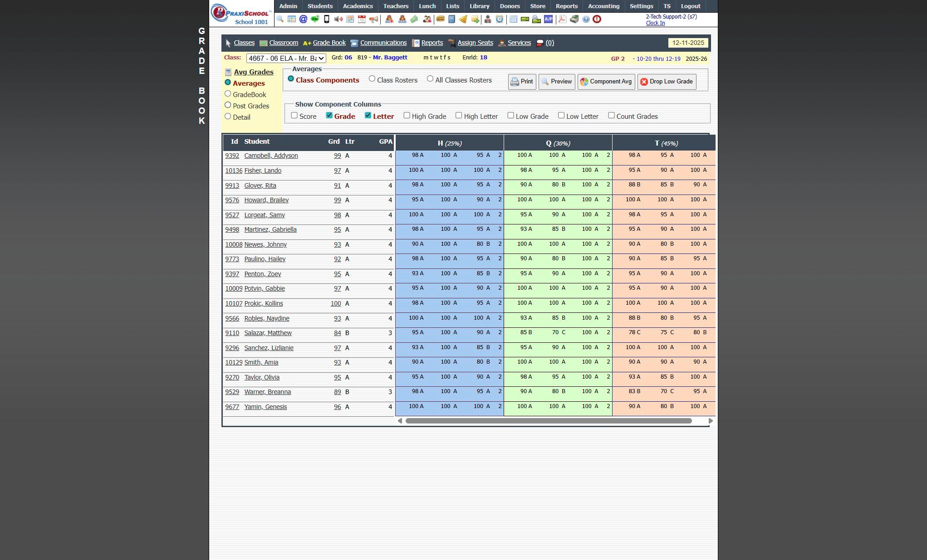Click the alarm clock icon
This screenshot has height=560, width=927.
pos(499,19)
